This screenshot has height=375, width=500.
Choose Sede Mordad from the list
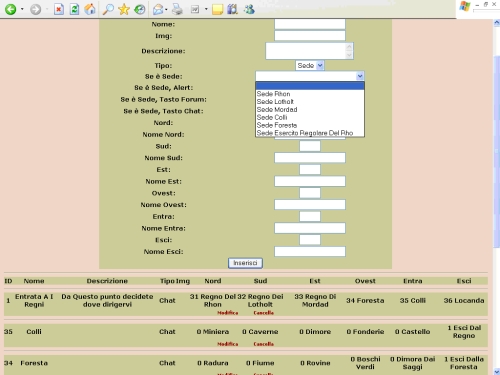[310, 110]
